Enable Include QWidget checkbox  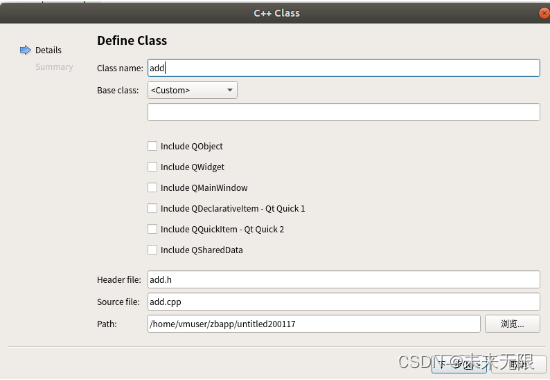[x=152, y=167]
